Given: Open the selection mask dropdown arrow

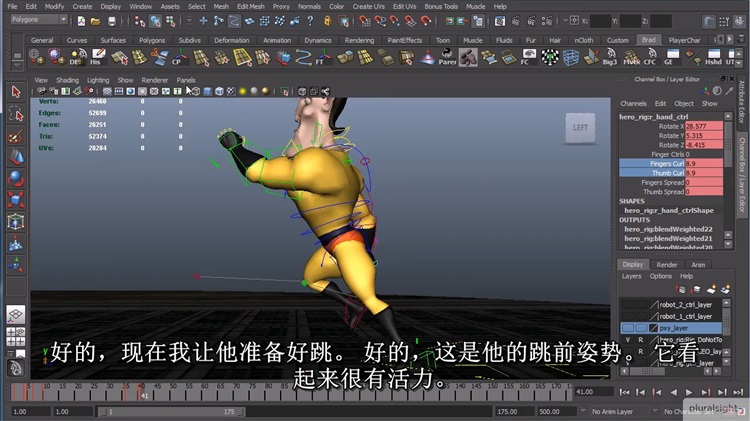Looking at the screenshot, I should pos(190,21).
